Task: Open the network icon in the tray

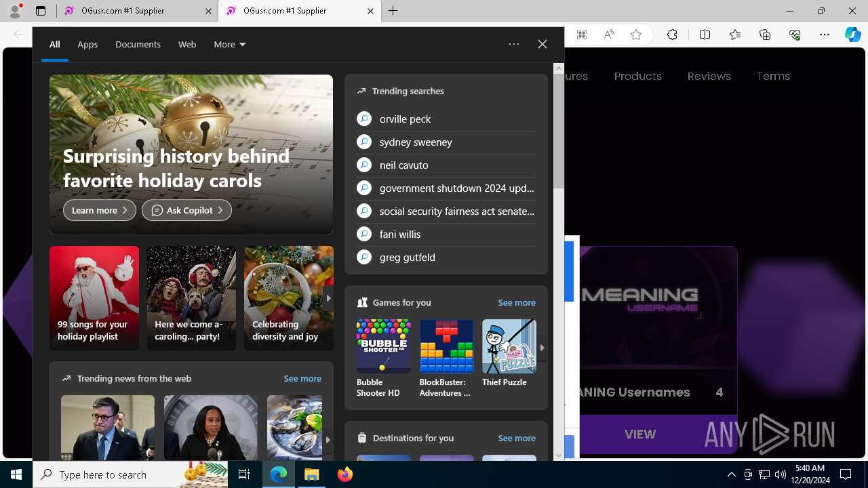Action: click(764, 475)
